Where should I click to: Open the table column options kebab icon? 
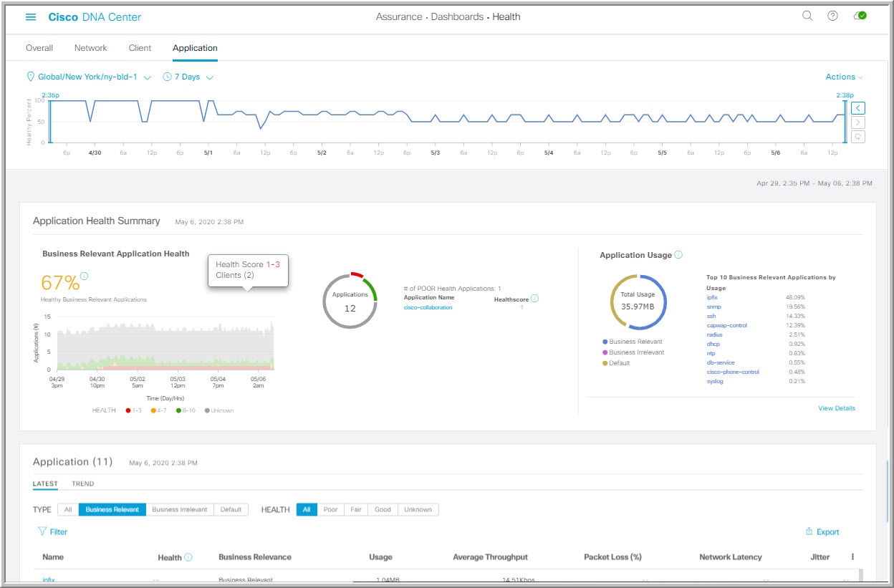click(x=852, y=556)
